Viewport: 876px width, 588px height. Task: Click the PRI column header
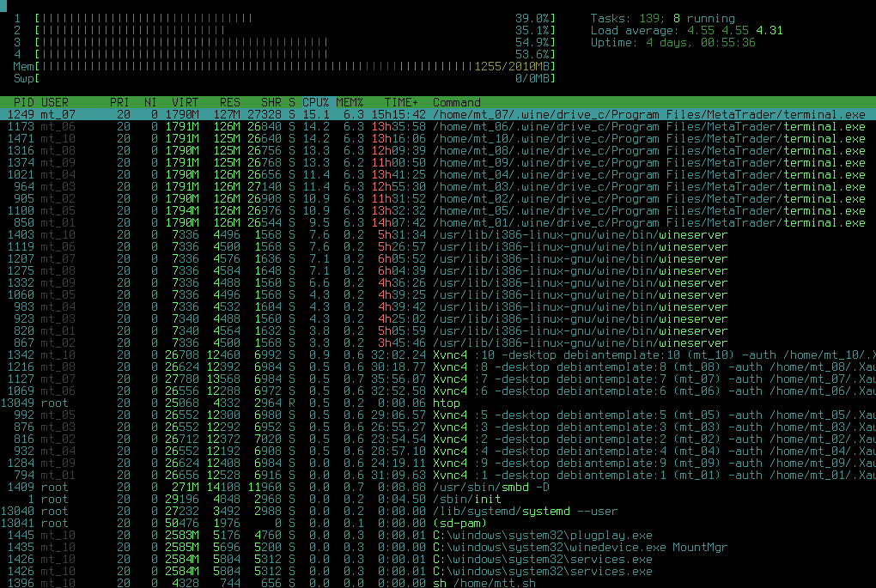119,102
